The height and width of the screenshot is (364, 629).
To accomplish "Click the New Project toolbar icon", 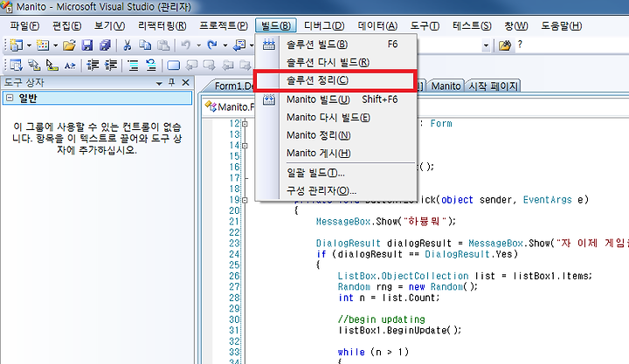I will (x=17, y=45).
